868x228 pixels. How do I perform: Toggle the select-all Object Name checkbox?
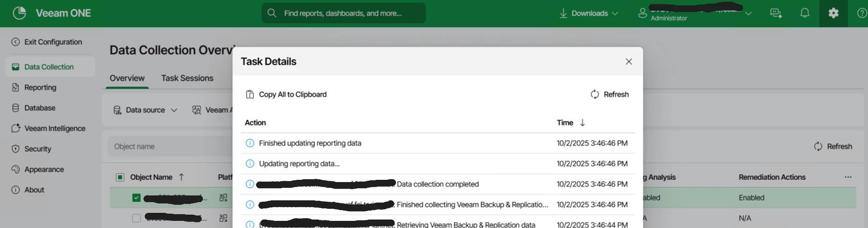tap(120, 177)
